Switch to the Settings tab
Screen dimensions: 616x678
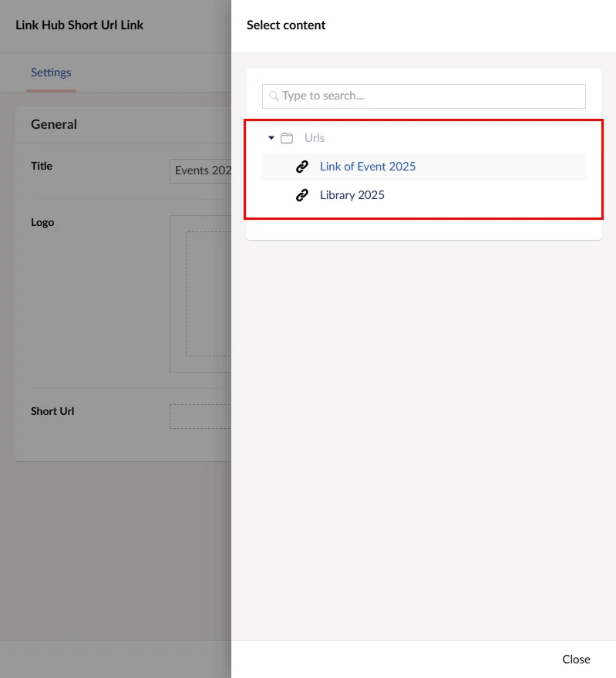click(x=51, y=73)
